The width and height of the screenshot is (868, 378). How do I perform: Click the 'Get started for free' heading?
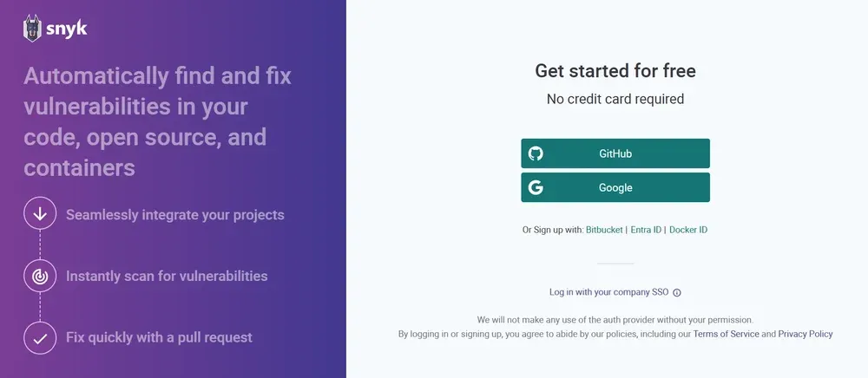tap(615, 71)
